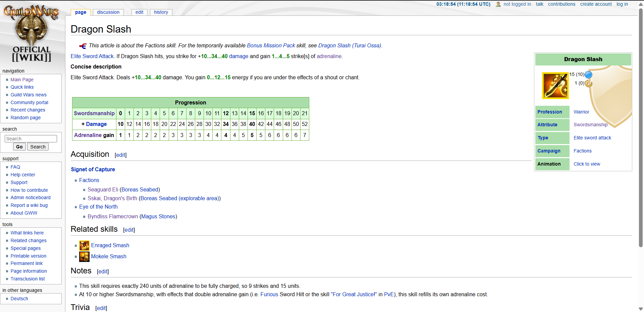Click the Guild Wars Official Wiki logo
The height and width of the screenshot is (312, 644).
[x=32, y=34]
